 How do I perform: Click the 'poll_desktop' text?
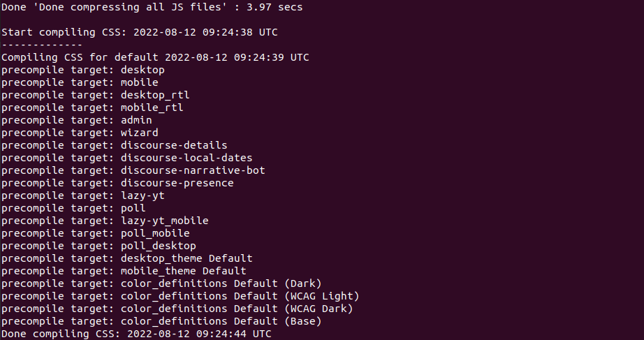click(x=158, y=246)
